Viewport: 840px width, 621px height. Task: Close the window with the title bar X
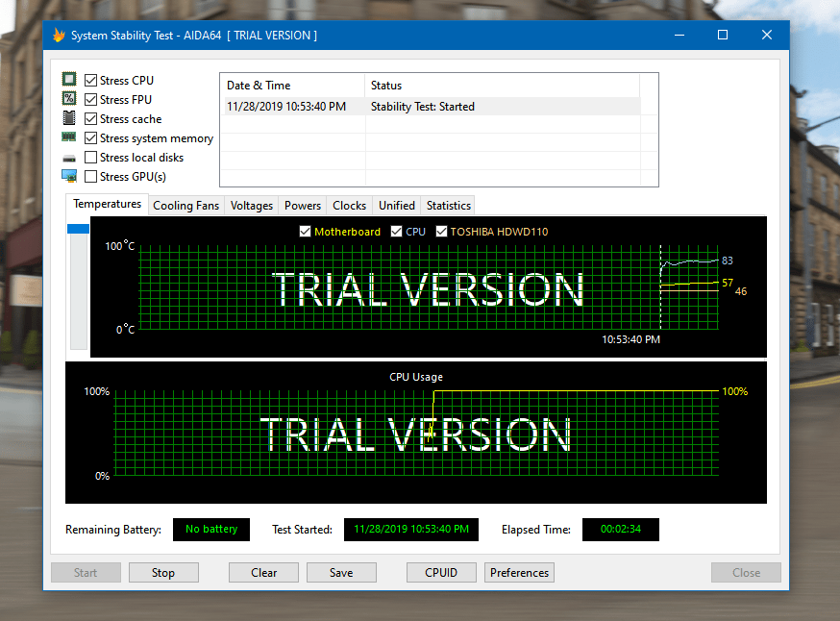tap(767, 36)
